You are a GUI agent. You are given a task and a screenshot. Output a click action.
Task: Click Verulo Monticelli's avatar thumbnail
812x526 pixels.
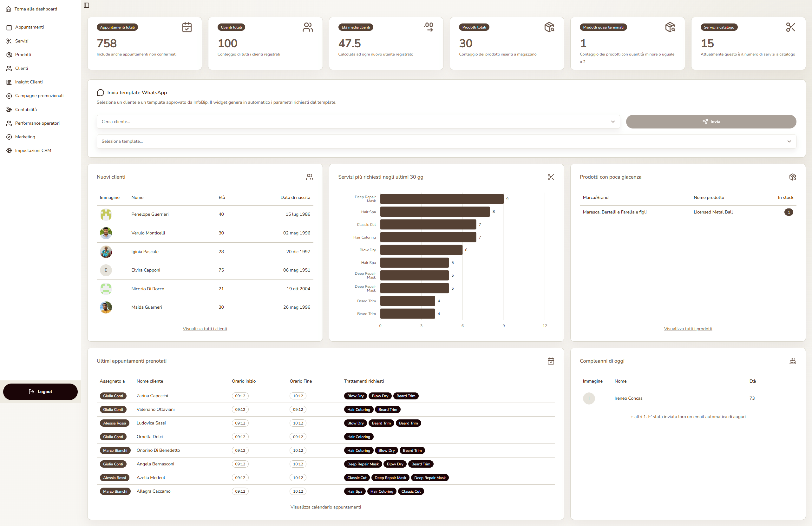click(106, 233)
